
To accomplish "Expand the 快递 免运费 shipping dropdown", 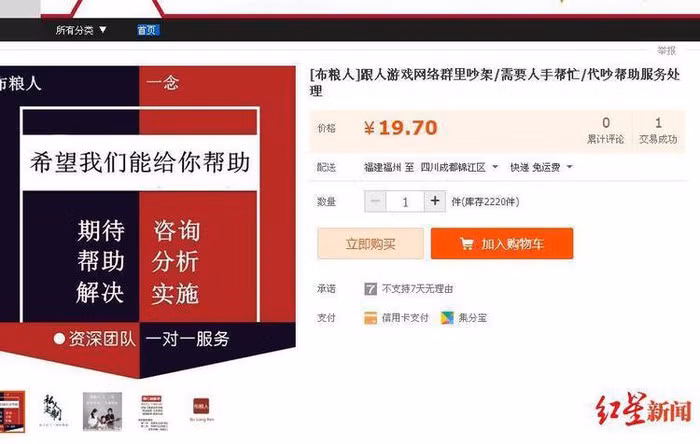I will tap(541, 167).
